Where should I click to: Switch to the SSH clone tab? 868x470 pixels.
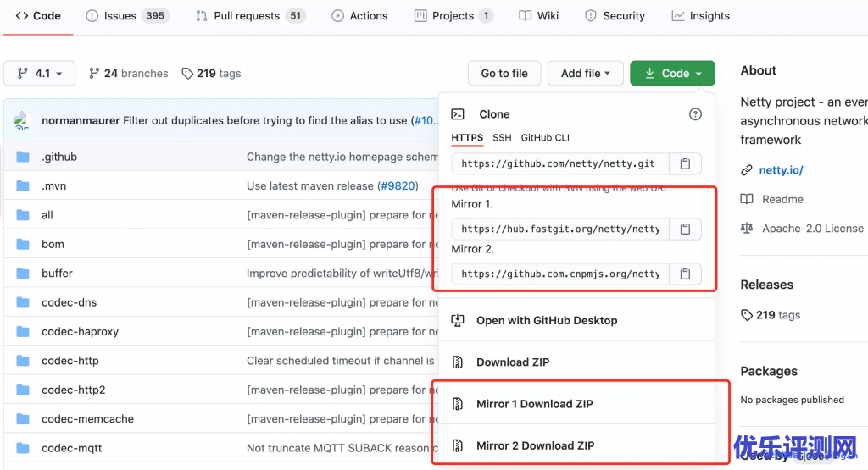(x=502, y=137)
